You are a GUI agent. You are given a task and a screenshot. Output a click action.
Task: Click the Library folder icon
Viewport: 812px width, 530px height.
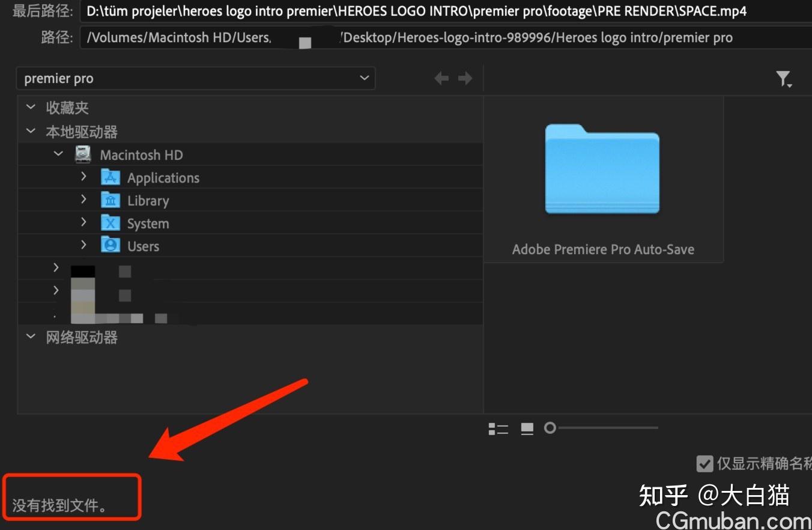pyautogui.click(x=111, y=200)
